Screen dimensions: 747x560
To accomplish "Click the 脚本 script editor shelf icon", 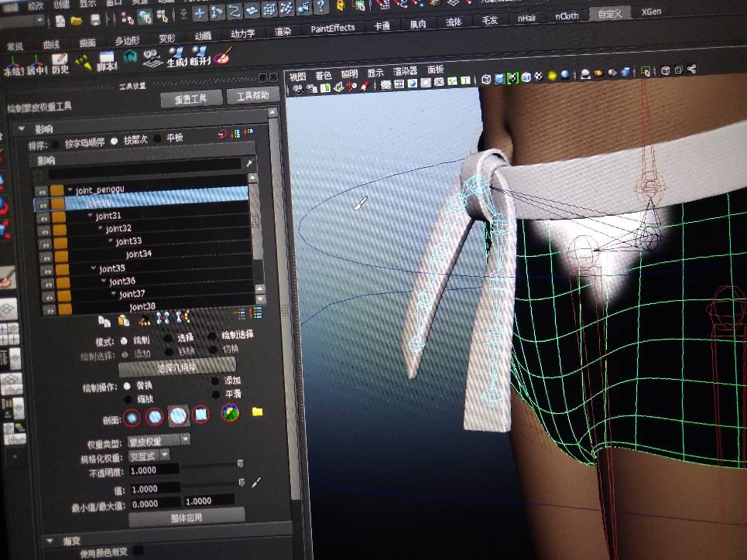I will [107, 61].
